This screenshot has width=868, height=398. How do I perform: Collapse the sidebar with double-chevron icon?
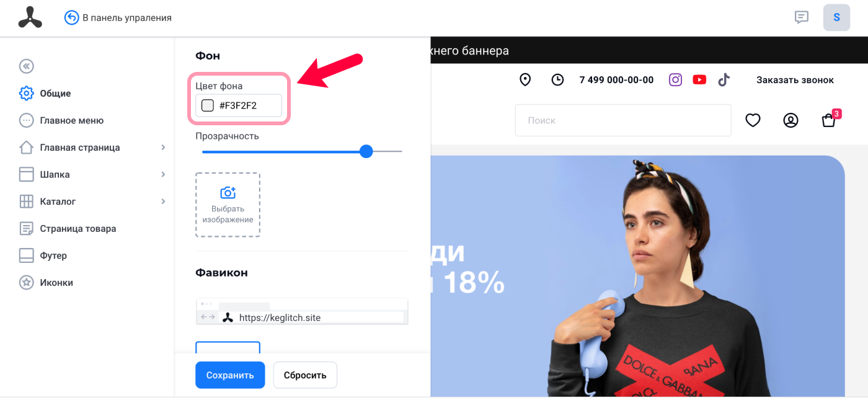point(26,66)
